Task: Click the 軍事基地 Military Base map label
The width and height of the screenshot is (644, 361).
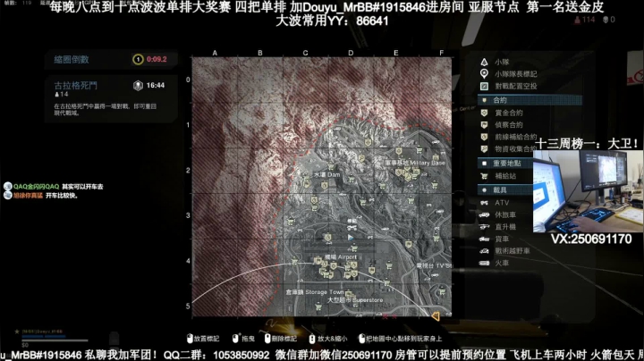Action: click(415, 163)
